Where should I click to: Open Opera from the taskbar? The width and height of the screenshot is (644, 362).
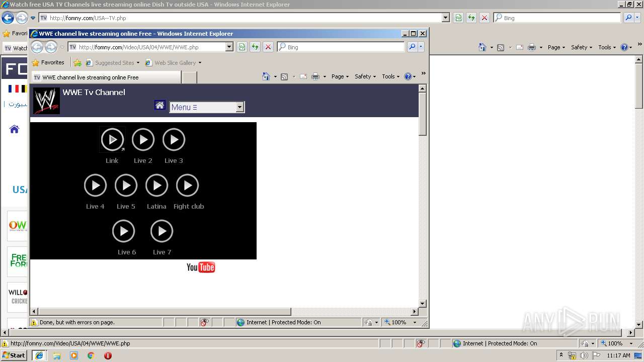point(108,355)
